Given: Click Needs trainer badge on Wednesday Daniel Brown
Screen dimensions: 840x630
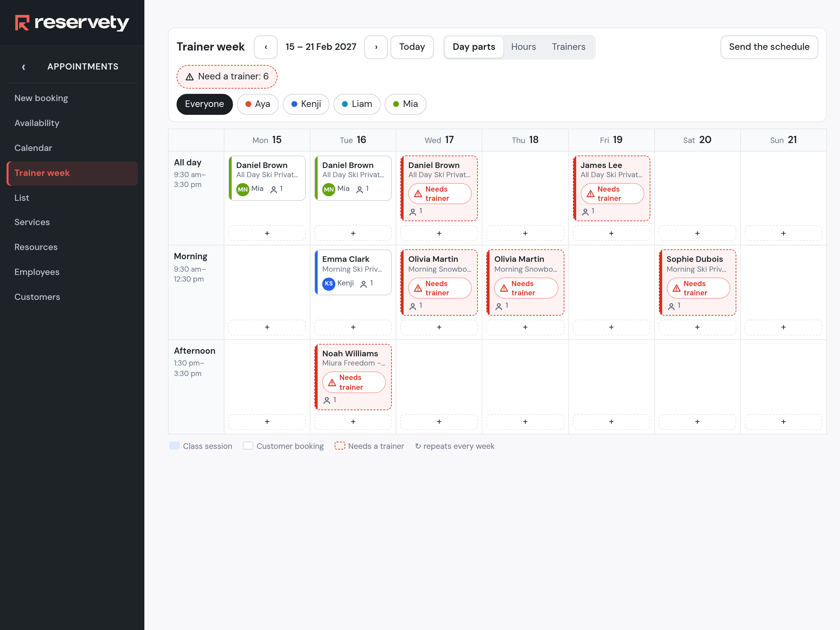Looking at the screenshot, I should (x=440, y=194).
